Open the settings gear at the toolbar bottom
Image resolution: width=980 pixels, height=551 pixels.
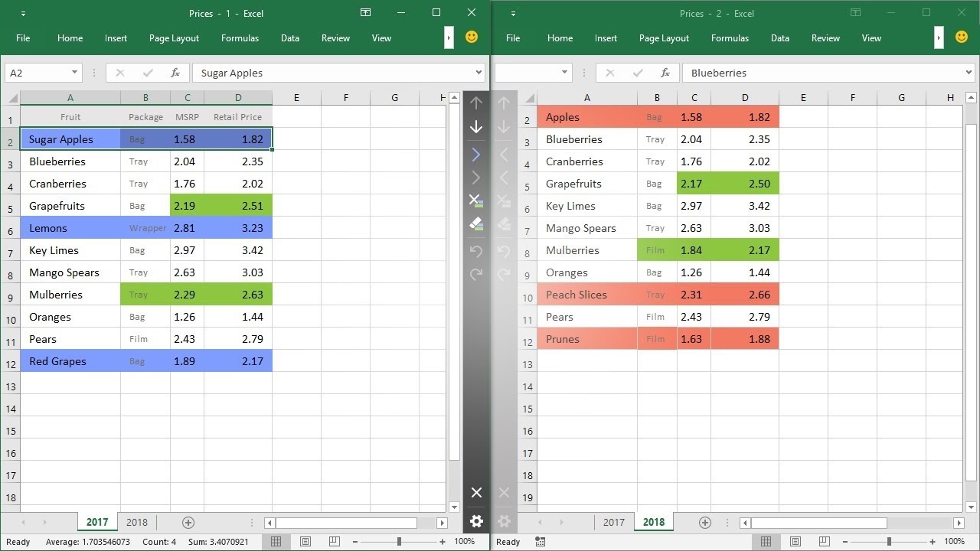tap(476, 521)
